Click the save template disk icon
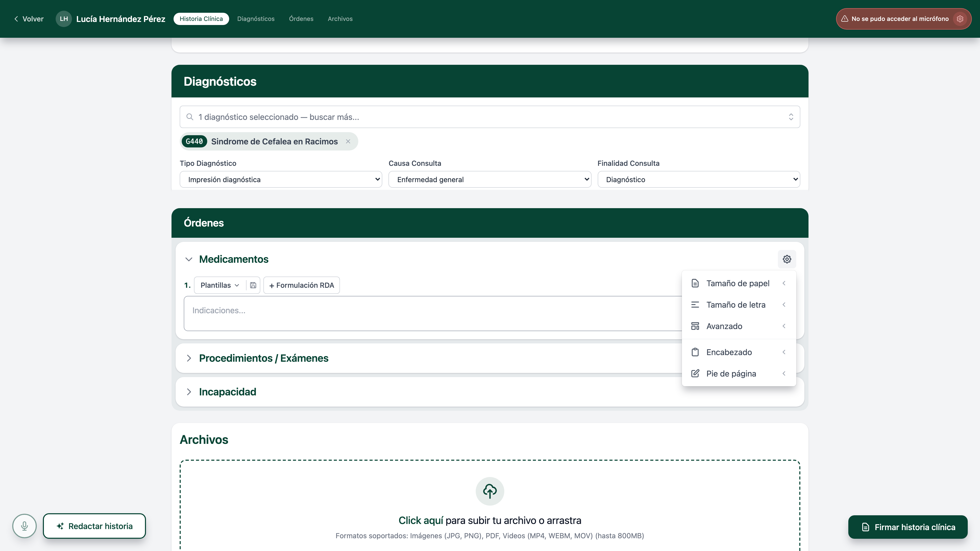This screenshot has width=980, height=551. 253,285
